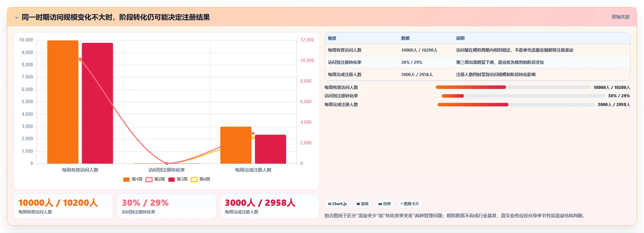Click the 表格 chip
Viewport: 644px width, 233px height.
(x=362, y=204)
